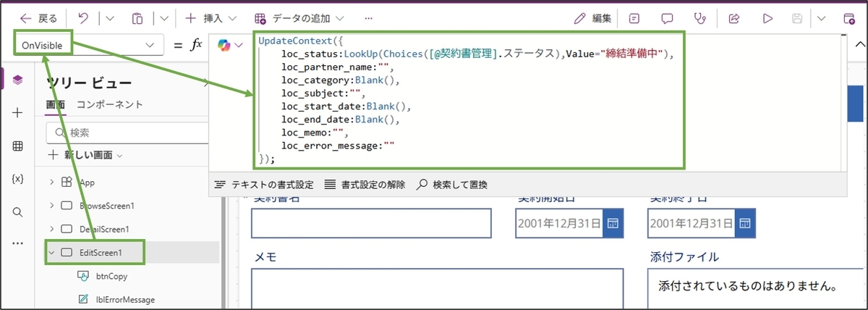Open the undo dropdown arrow
Viewport: 868px width, 310px height.
point(110,18)
